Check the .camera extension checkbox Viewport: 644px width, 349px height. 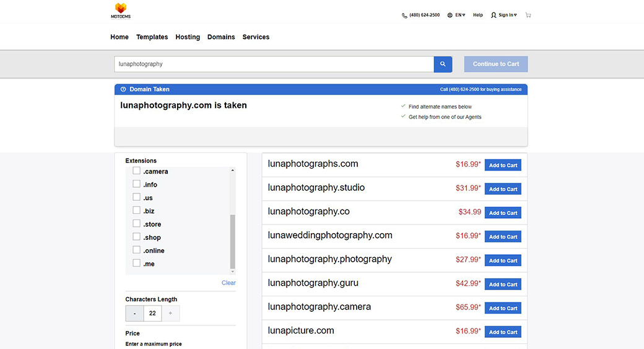137,171
